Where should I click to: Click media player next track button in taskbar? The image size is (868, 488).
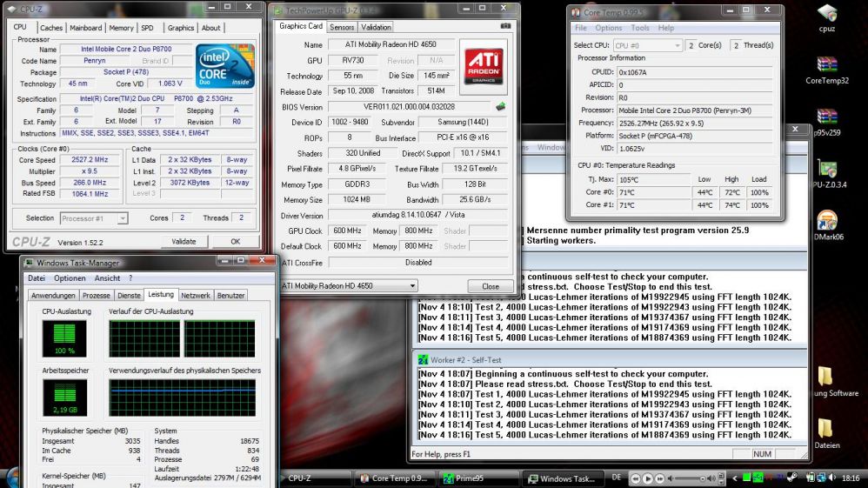(659, 478)
